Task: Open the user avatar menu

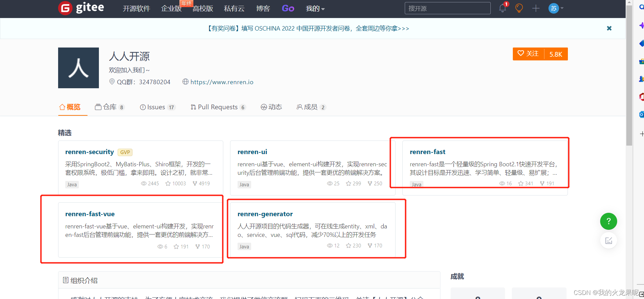Action: coord(556,8)
